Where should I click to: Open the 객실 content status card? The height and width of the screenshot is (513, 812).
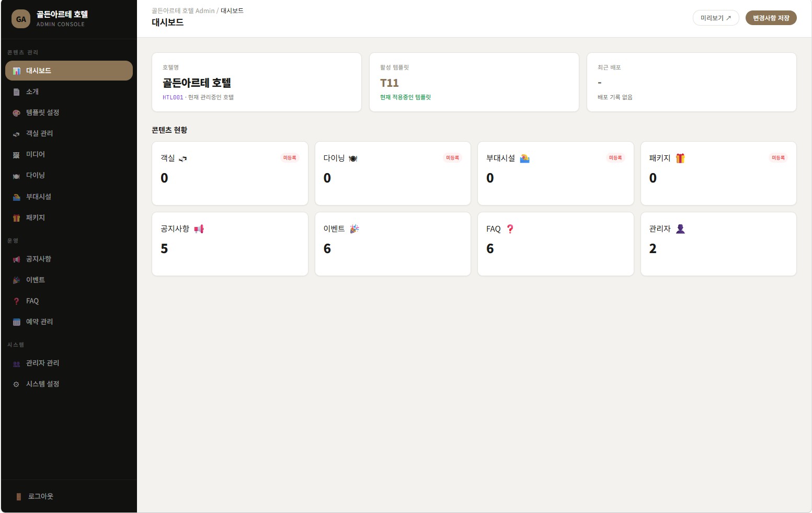[x=230, y=174]
